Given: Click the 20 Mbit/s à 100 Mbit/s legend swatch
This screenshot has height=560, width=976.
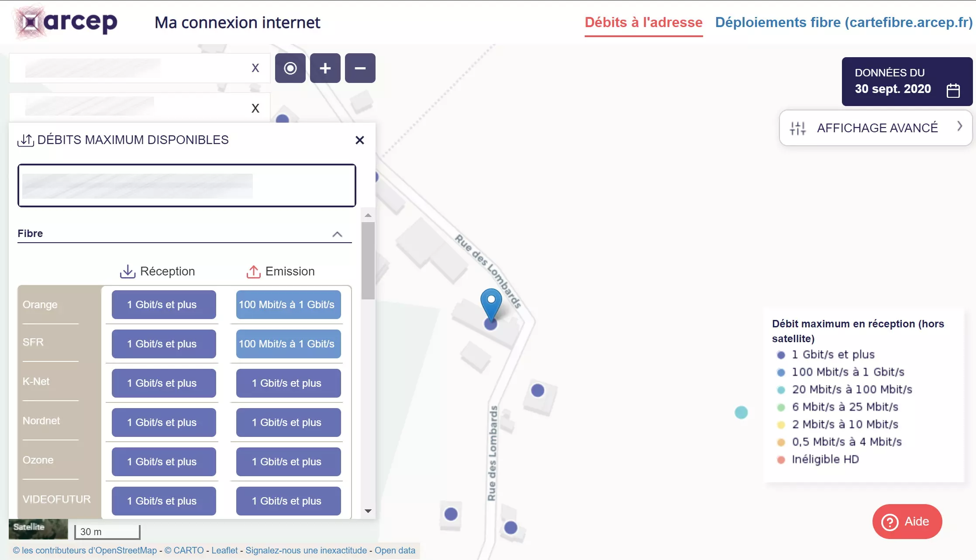Looking at the screenshot, I should (781, 390).
